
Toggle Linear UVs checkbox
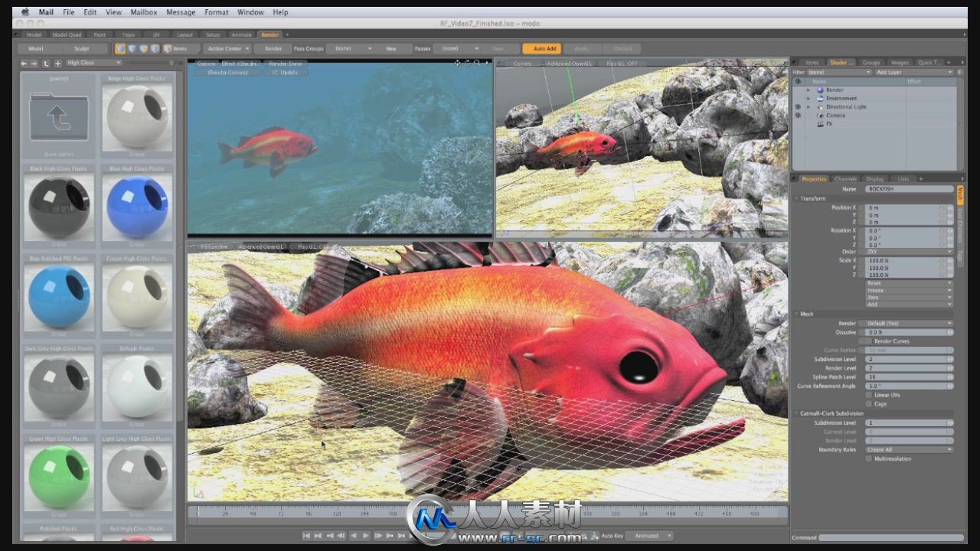(x=869, y=395)
